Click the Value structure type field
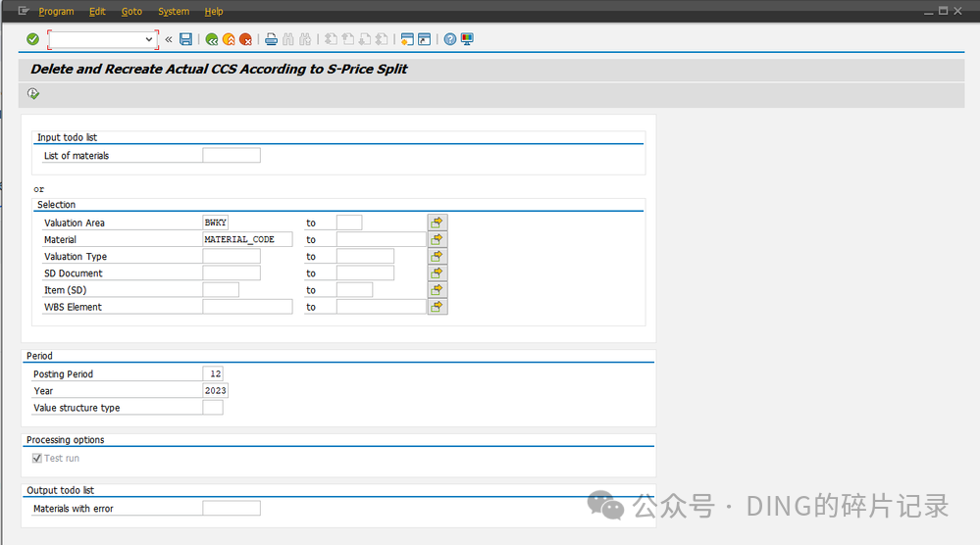This screenshot has height=545, width=980. [213, 407]
